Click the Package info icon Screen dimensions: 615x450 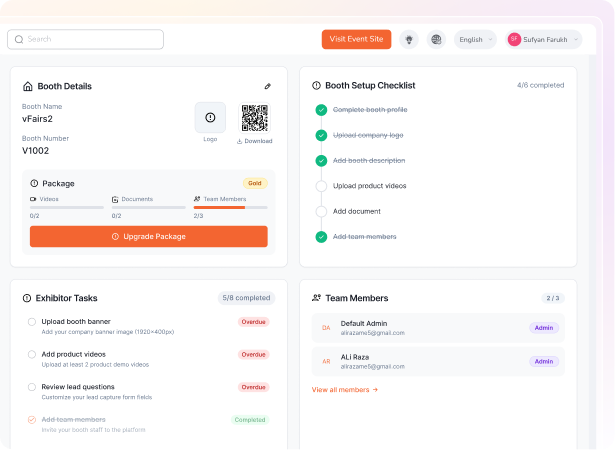(x=34, y=183)
